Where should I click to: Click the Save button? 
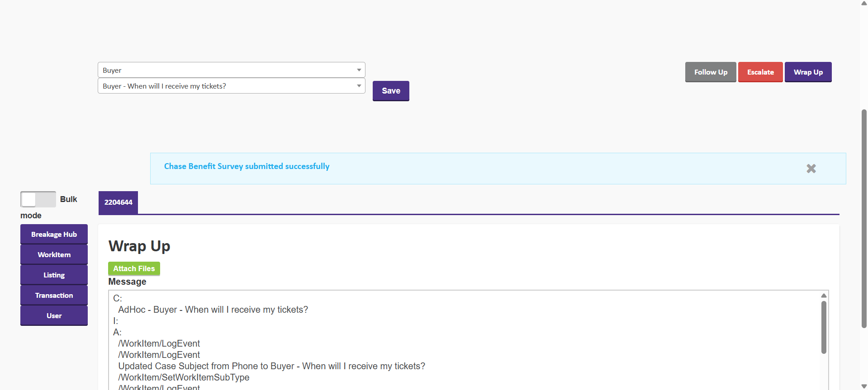point(391,91)
